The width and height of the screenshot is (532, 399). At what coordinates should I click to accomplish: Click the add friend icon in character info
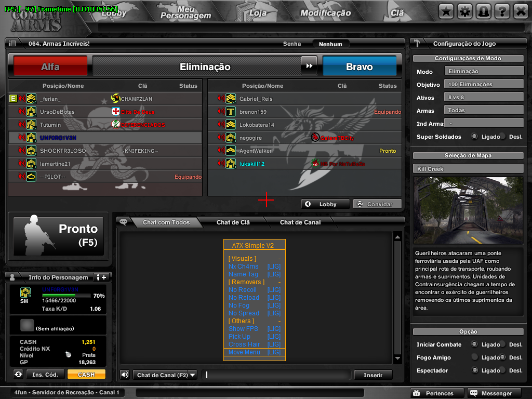[101, 277]
